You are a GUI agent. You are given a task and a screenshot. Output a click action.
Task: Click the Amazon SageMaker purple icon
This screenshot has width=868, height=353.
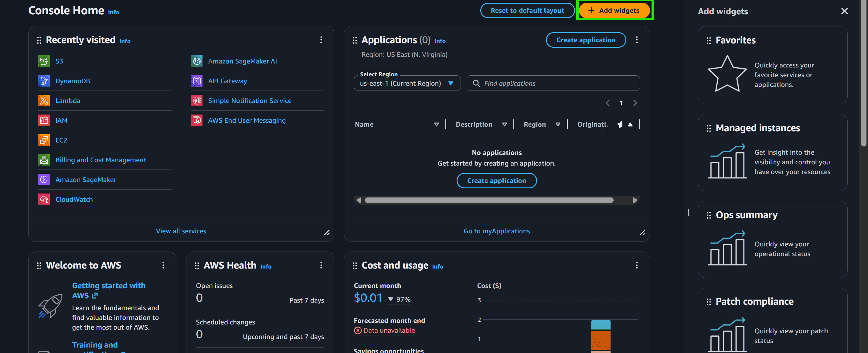[44, 180]
